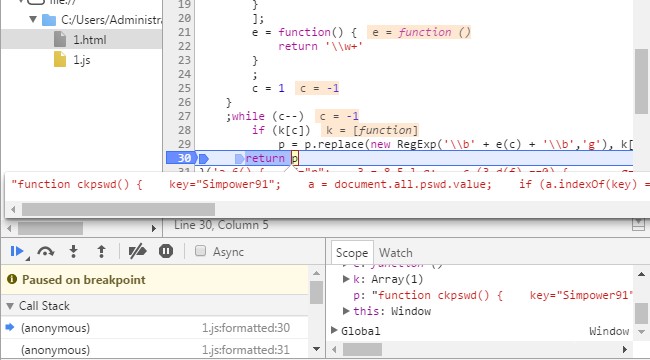The image size is (650, 360).
Task: Click the call stack vertical scrollbar thumb
Action: (316, 292)
